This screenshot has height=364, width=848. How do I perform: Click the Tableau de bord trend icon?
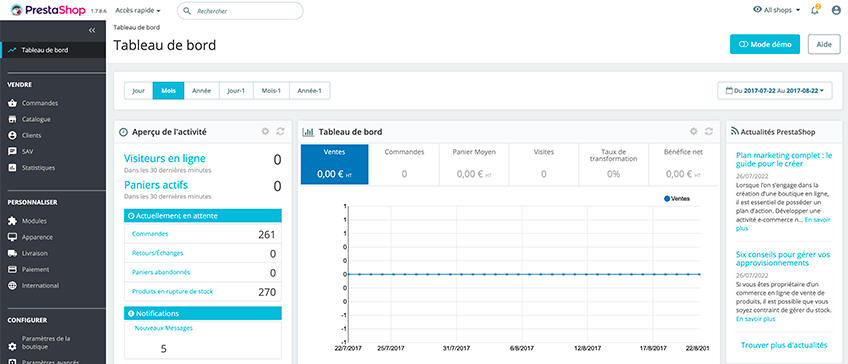point(12,50)
